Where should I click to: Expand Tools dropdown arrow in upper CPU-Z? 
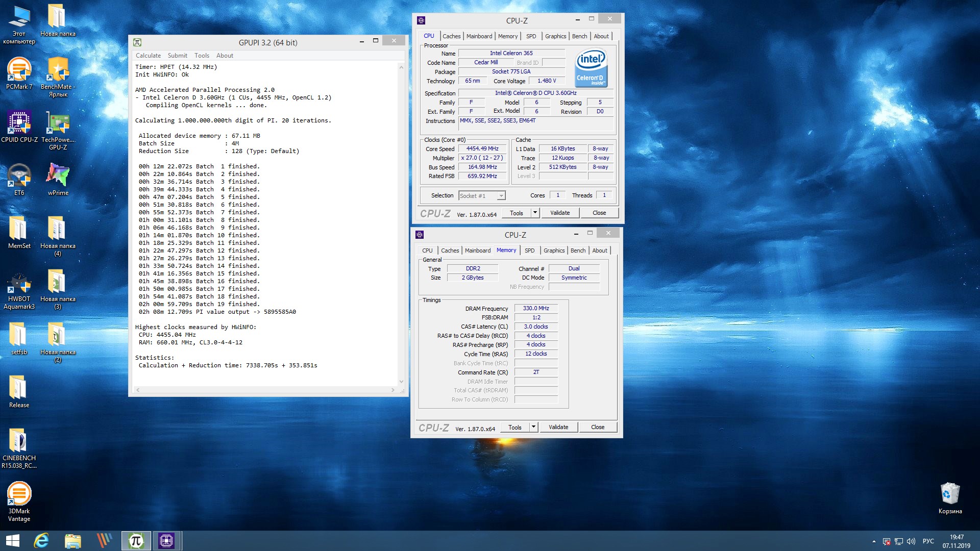(535, 213)
